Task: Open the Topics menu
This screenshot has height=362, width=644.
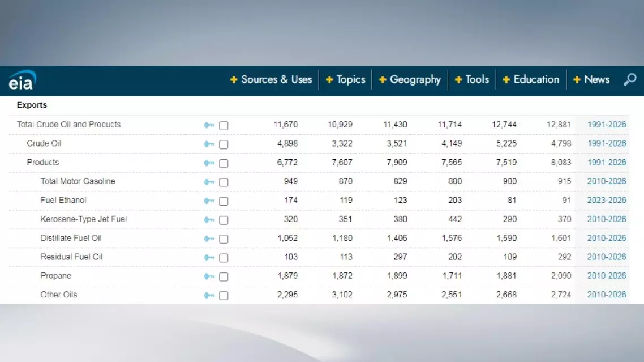Action: [x=346, y=80]
